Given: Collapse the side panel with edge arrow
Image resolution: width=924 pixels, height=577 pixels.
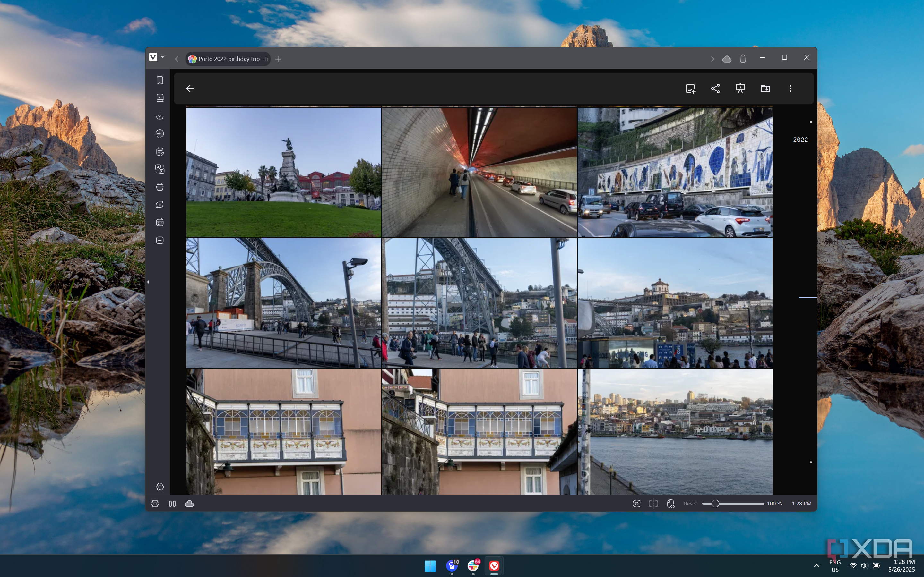Looking at the screenshot, I should point(148,282).
